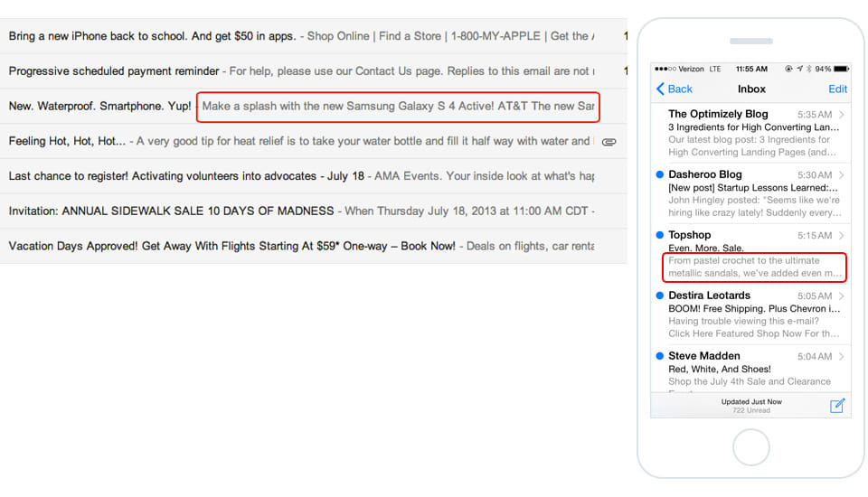This screenshot has width=868, height=497.
Task: Tap the 'Inbox' title
Action: pos(751,89)
